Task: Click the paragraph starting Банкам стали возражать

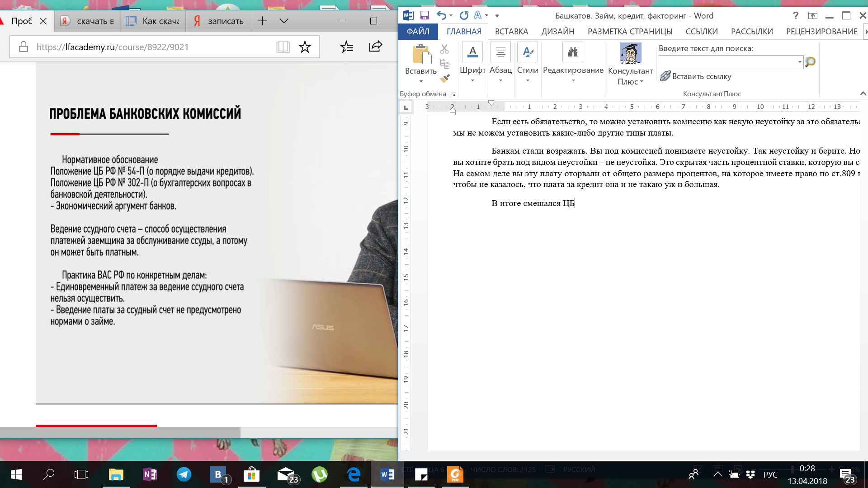Action: point(656,168)
